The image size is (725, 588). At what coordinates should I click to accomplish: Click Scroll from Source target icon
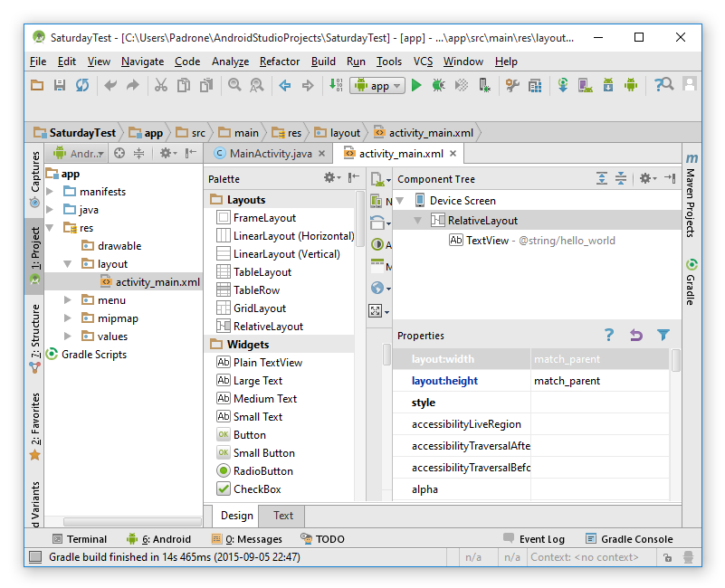pyautogui.click(x=119, y=153)
